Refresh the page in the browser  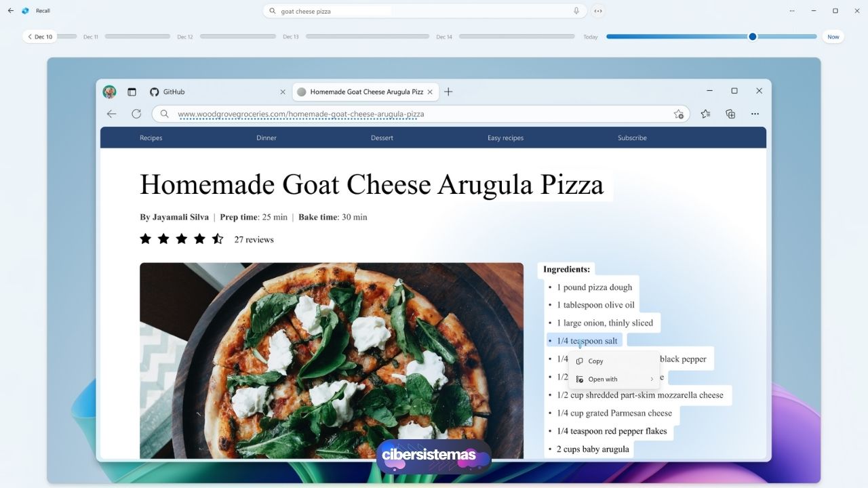(x=136, y=114)
